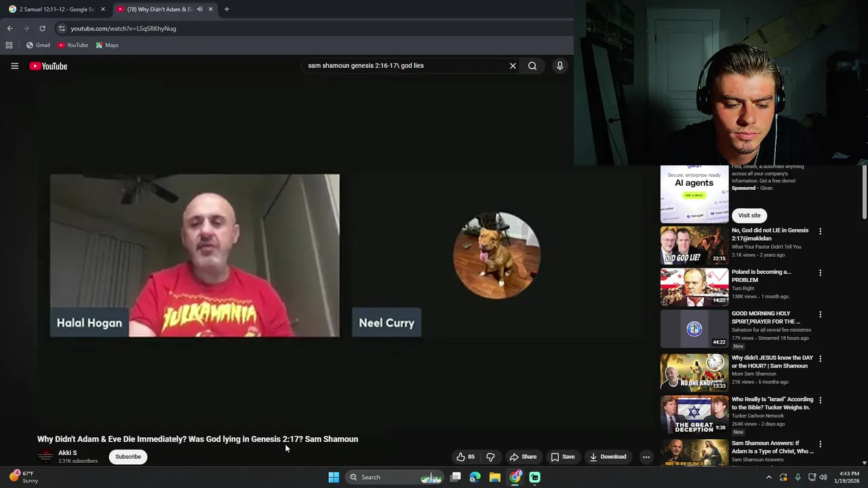The width and height of the screenshot is (868, 488).
Task: Open Task View on the taskbar
Action: click(x=456, y=477)
